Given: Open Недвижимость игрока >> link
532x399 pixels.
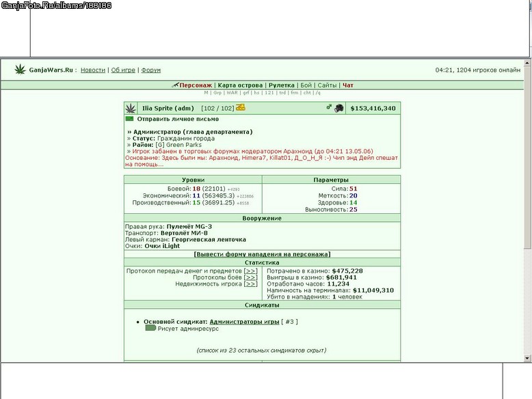Looking at the screenshot, I should 251,284.
